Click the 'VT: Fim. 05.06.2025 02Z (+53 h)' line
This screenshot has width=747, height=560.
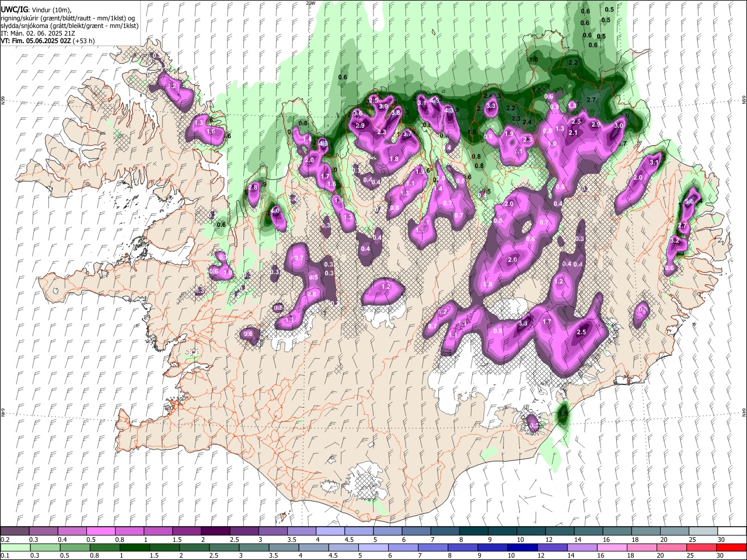pos(48,41)
